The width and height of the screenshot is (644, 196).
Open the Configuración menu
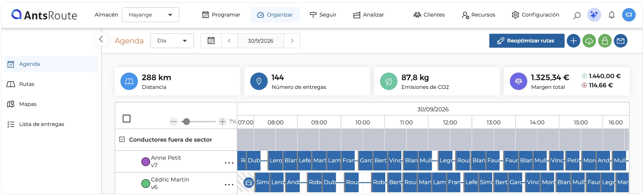(x=535, y=15)
